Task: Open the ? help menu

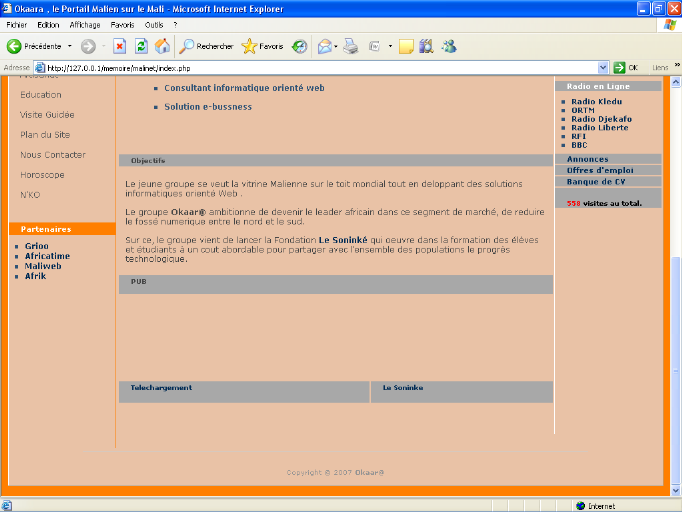Action: (x=175, y=25)
